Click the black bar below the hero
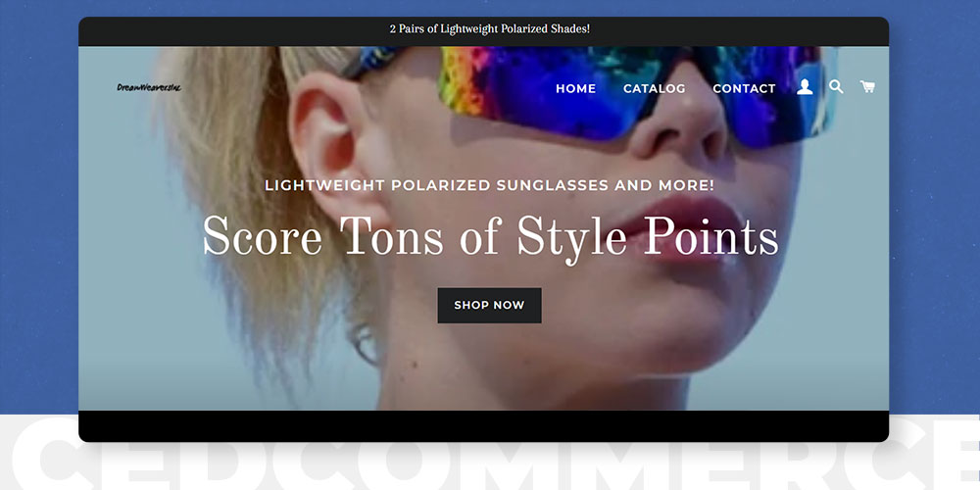Viewport: 980px width, 490px height. click(x=483, y=425)
